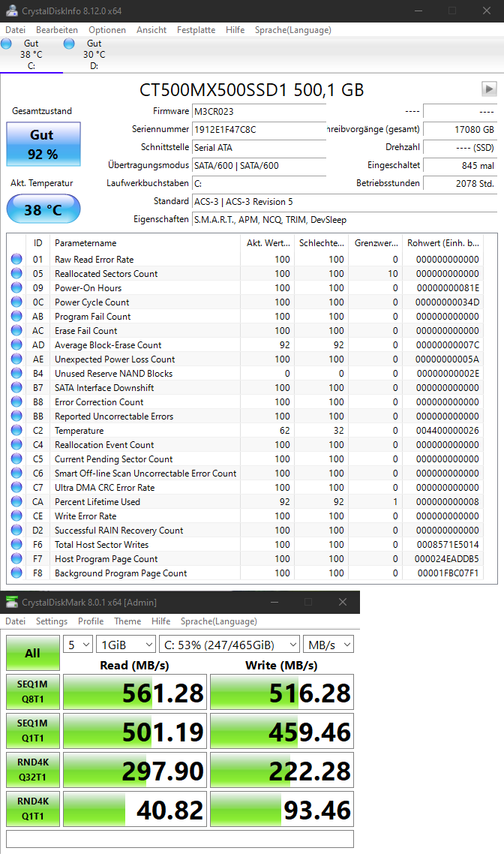Click the Rohwert column header

(443, 243)
